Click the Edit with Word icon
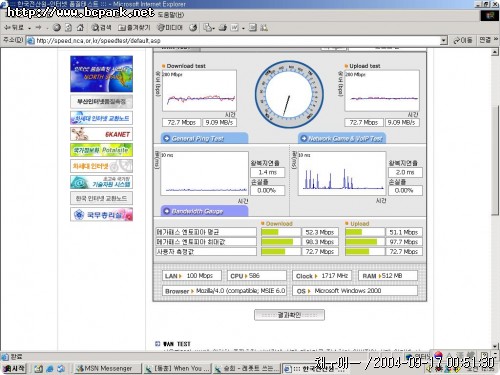500x375 pixels. click(235, 28)
